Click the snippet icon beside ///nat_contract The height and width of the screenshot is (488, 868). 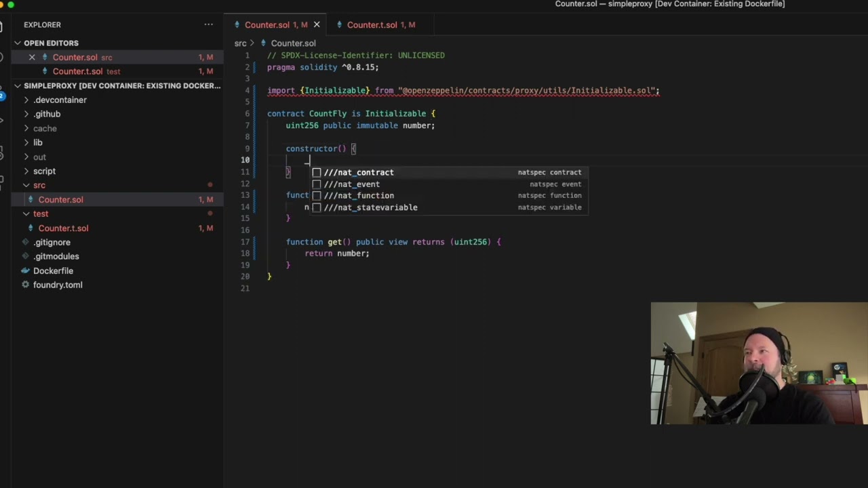316,173
